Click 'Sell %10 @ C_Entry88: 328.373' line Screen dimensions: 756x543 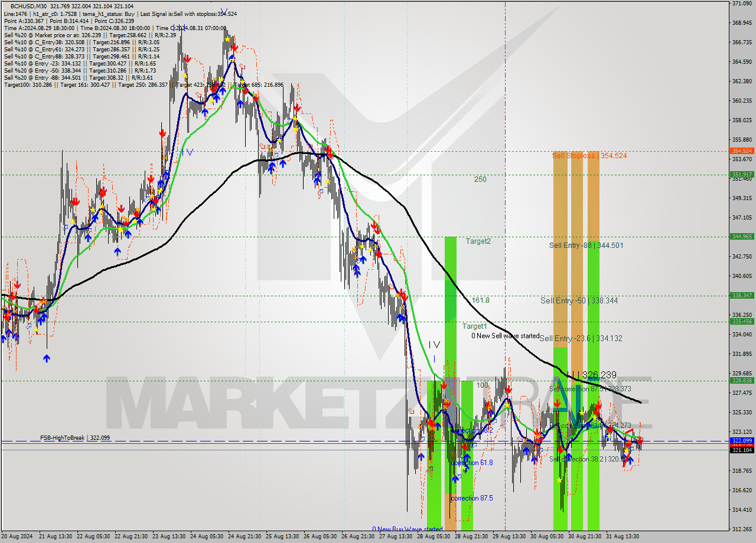[x=82, y=56]
